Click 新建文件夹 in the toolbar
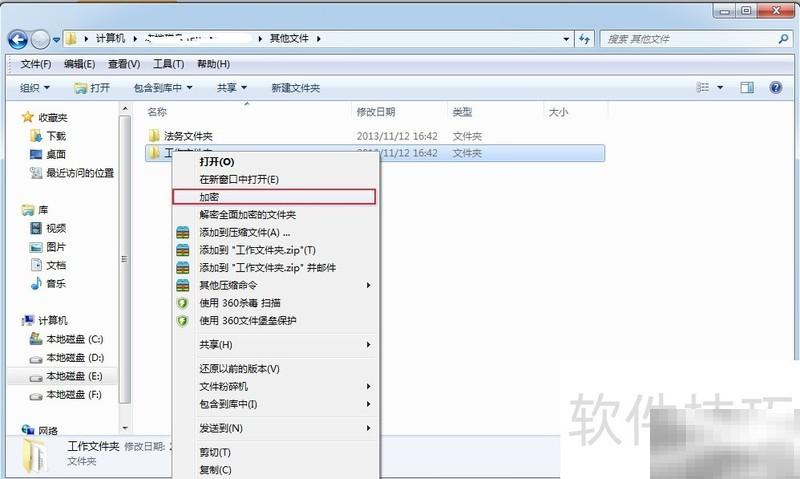The width and height of the screenshot is (800, 479). 295,88
